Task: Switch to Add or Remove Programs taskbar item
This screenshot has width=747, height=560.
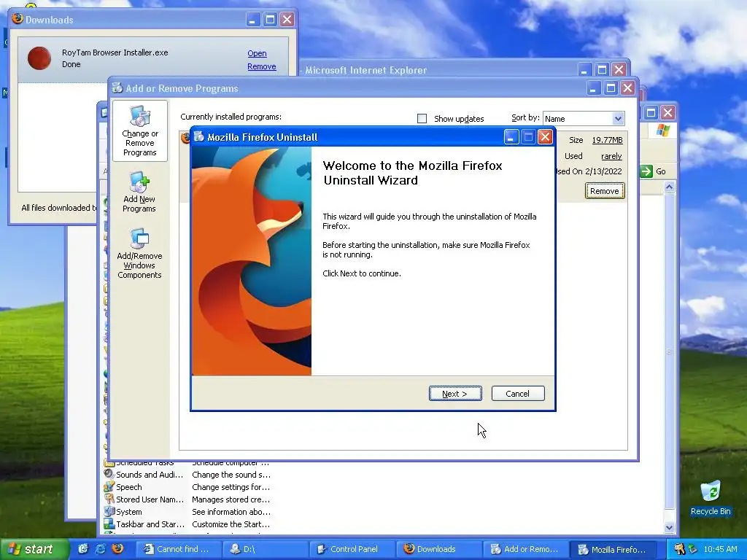Action: (x=525, y=549)
